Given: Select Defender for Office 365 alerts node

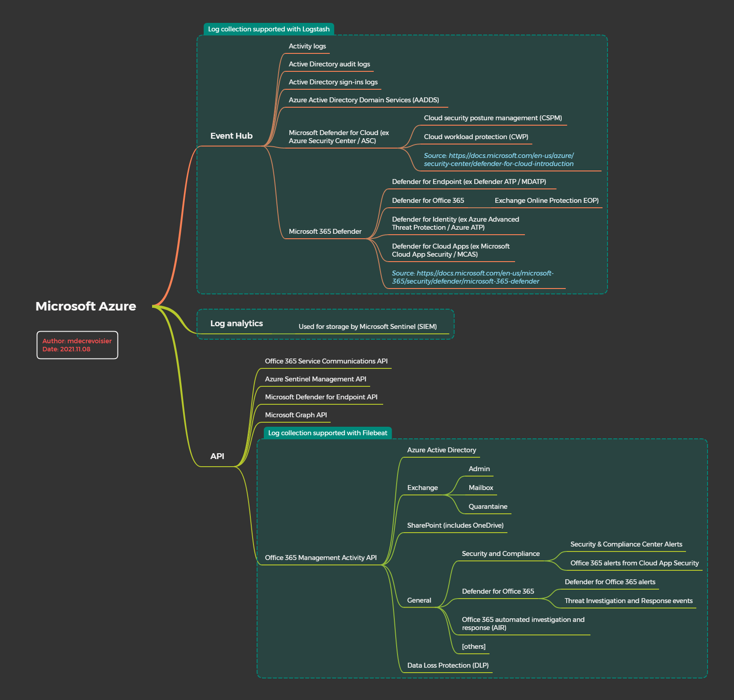Looking at the screenshot, I should (x=610, y=582).
